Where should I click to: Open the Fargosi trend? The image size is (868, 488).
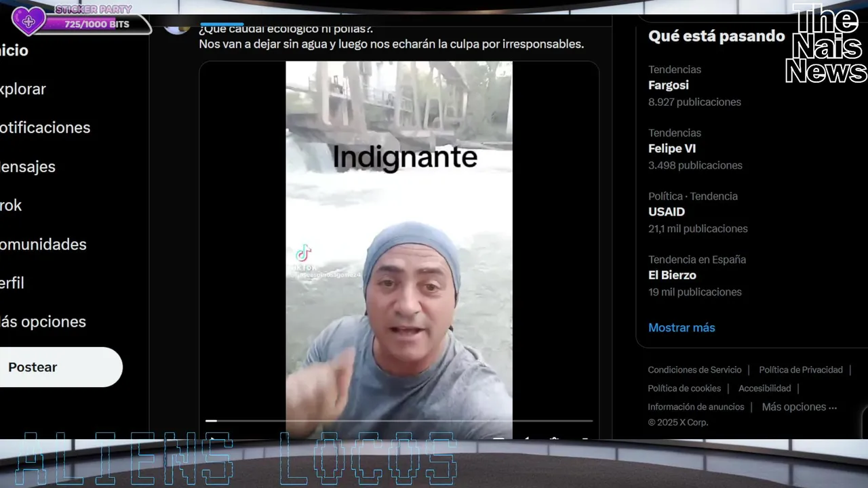tap(669, 85)
